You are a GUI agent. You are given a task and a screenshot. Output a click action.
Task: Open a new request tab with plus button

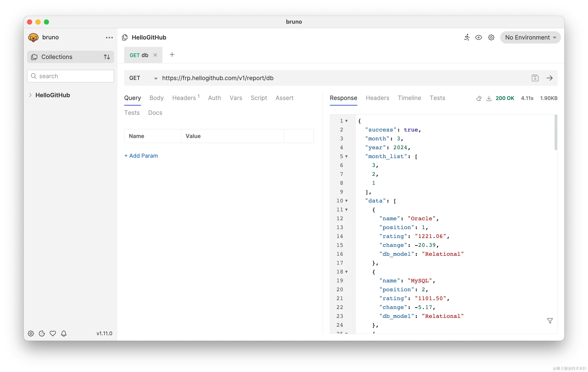(x=172, y=55)
